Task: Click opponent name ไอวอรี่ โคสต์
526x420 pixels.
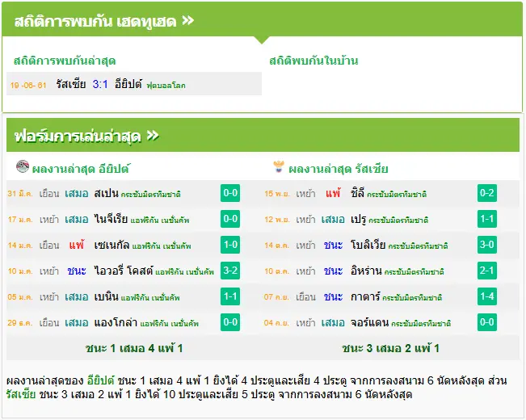Action: click(x=124, y=271)
